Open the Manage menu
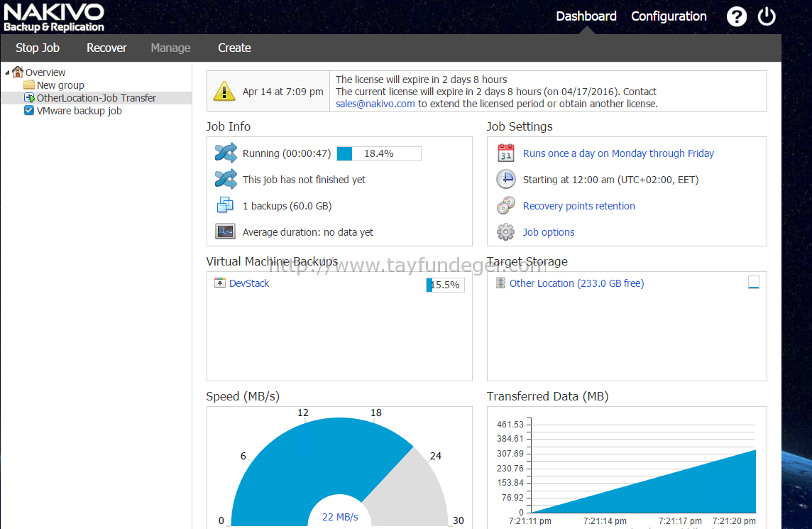This screenshot has height=529, width=812. (x=170, y=48)
